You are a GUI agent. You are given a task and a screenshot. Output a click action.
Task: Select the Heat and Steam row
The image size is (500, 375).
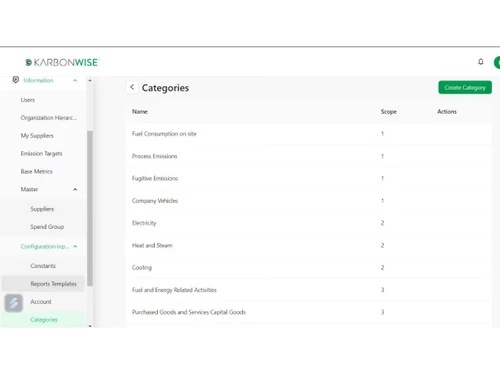tap(309, 245)
